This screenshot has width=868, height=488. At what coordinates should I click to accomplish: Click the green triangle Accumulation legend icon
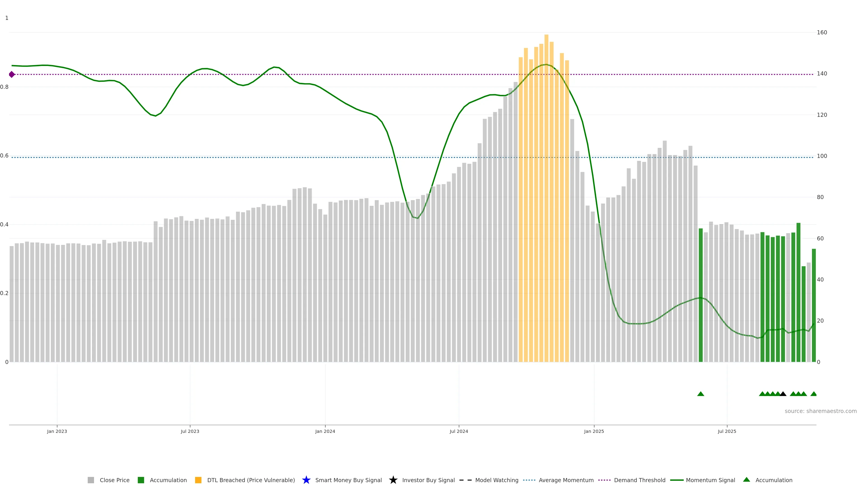pyautogui.click(x=746, y=480)
